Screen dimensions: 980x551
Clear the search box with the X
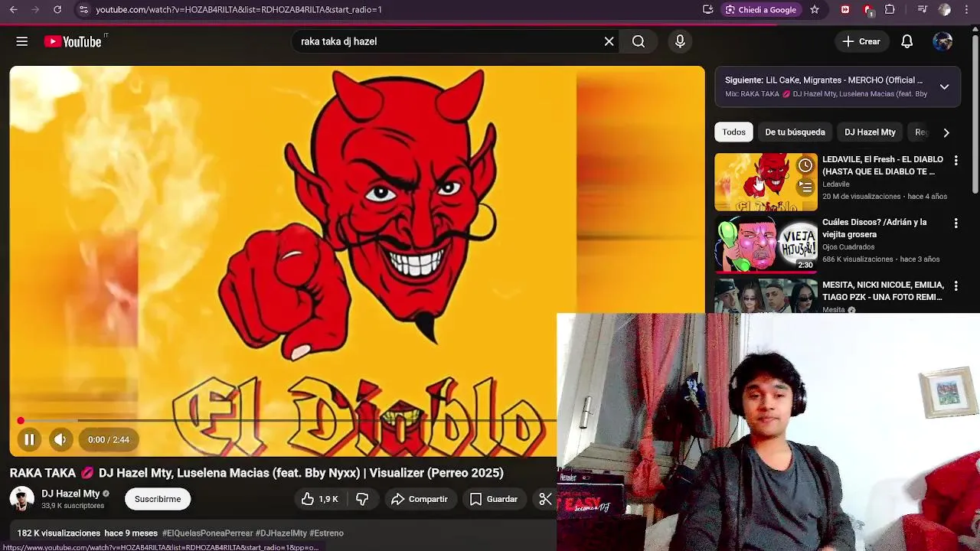click(609, 41)
